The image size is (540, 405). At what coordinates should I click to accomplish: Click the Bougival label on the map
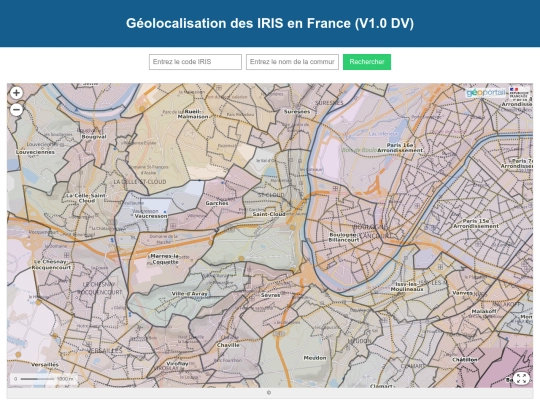(x=94, y=137)
